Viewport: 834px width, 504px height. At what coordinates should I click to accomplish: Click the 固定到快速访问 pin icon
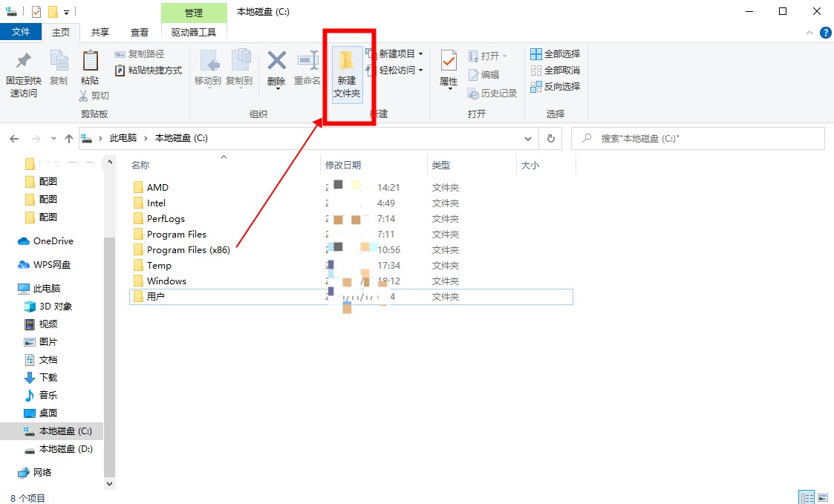(x=23, y=61)
